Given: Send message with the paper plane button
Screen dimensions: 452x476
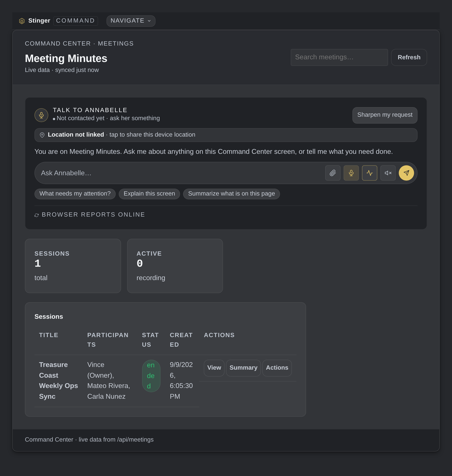Looking at the screenshot, I should pos(406,173).
